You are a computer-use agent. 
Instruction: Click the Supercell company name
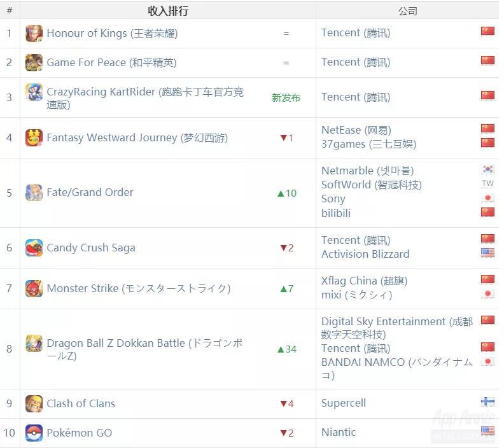(344, 403)
